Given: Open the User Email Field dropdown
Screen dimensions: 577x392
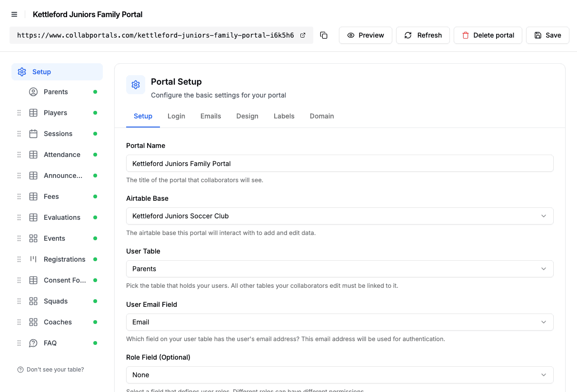Looking at the screenshot, I should [340, 322].
